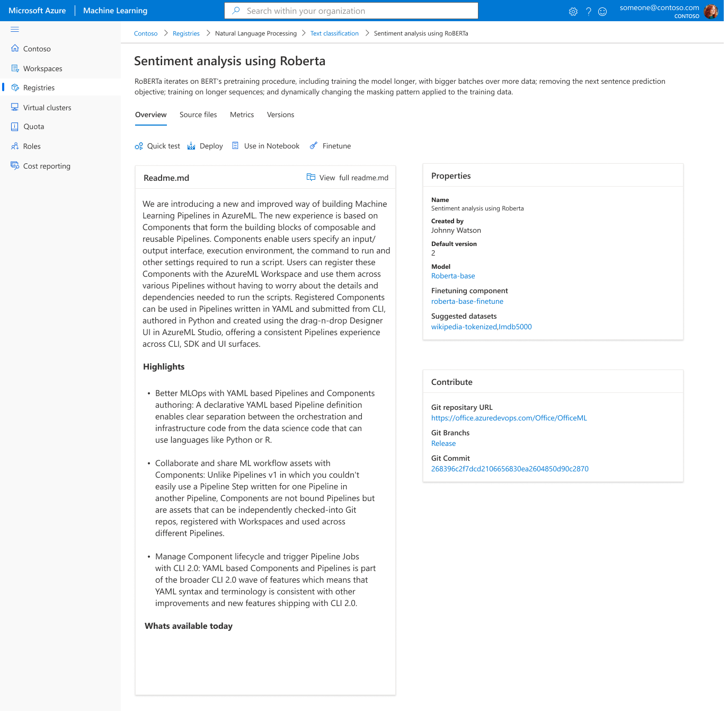Click the Contribute card title
Image resolution: width=728 pixels, height=711 pixels.
(x=452, y=382)
